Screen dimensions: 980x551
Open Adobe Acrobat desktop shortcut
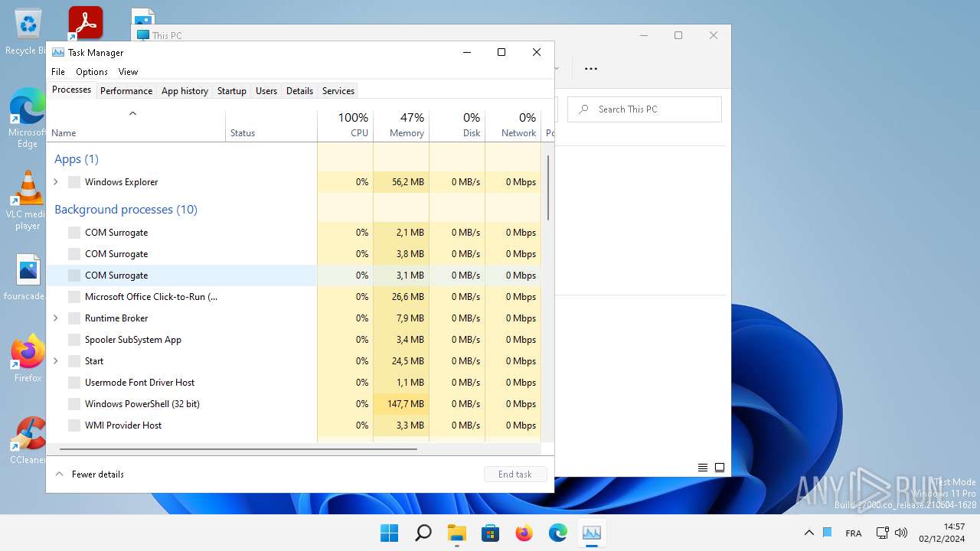pos(85,24)
